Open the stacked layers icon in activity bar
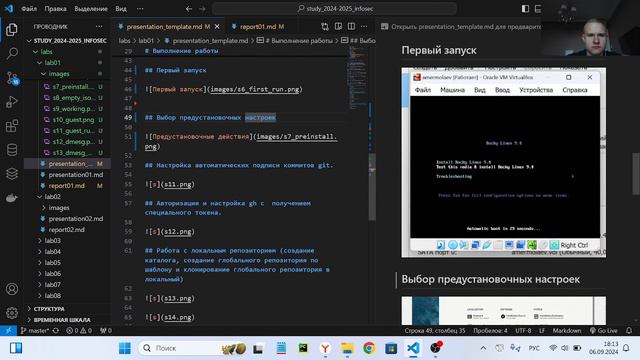Screen dimensions: 640x360 point(12,174)
